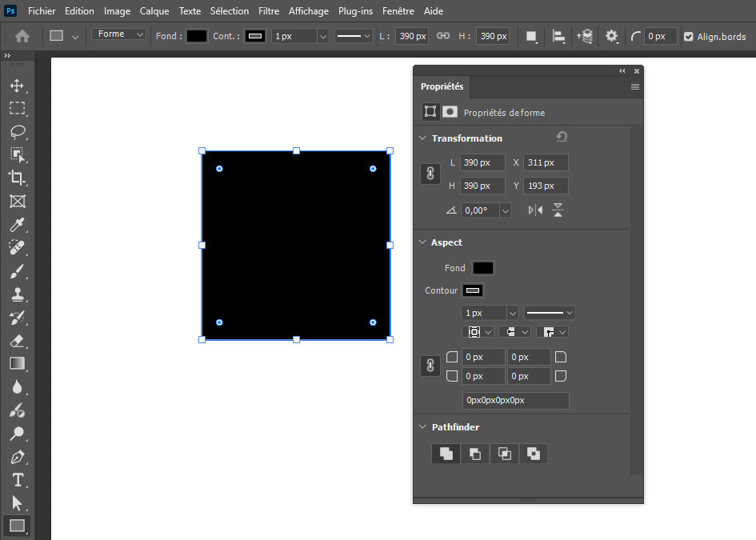Choose Pathfinder intersect shapes button
Viewport: 756px width, 540px height.
[504, 454]
